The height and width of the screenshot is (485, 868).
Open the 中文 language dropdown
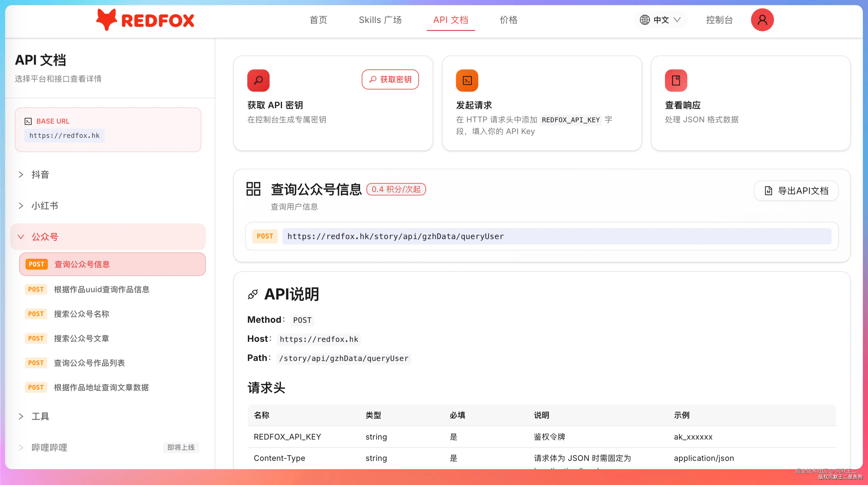660,20
